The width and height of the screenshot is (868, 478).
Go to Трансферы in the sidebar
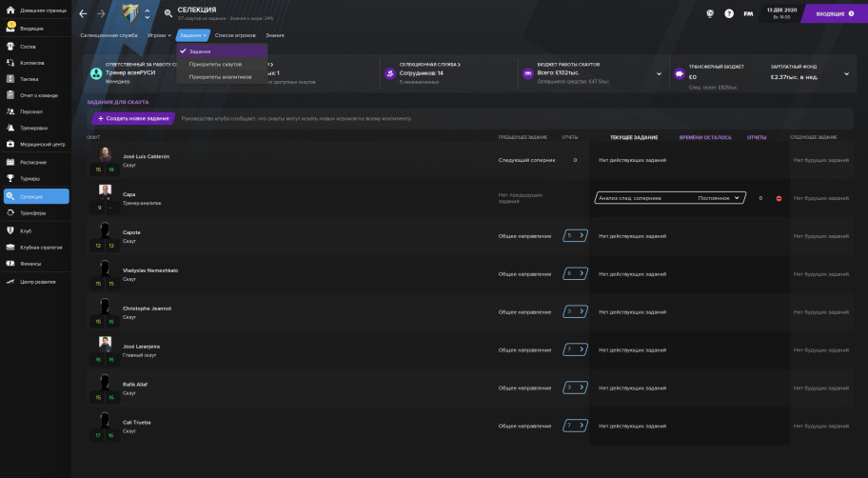(x=33, y=212)
